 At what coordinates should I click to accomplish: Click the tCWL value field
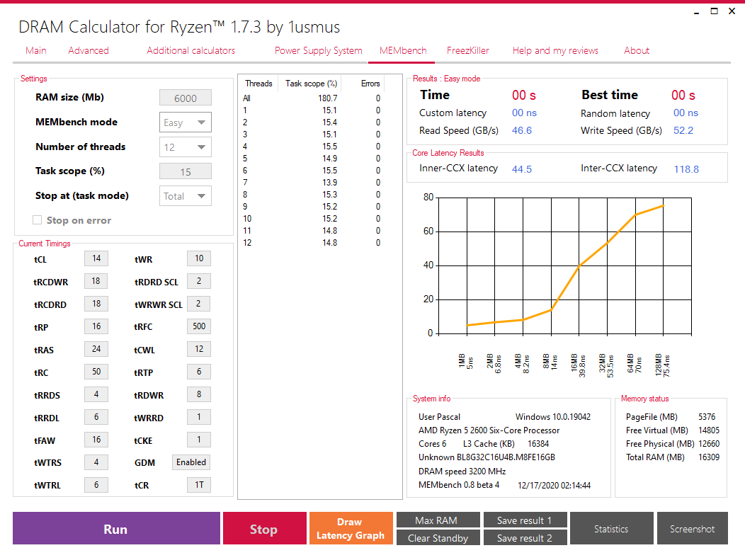(199, 348)
